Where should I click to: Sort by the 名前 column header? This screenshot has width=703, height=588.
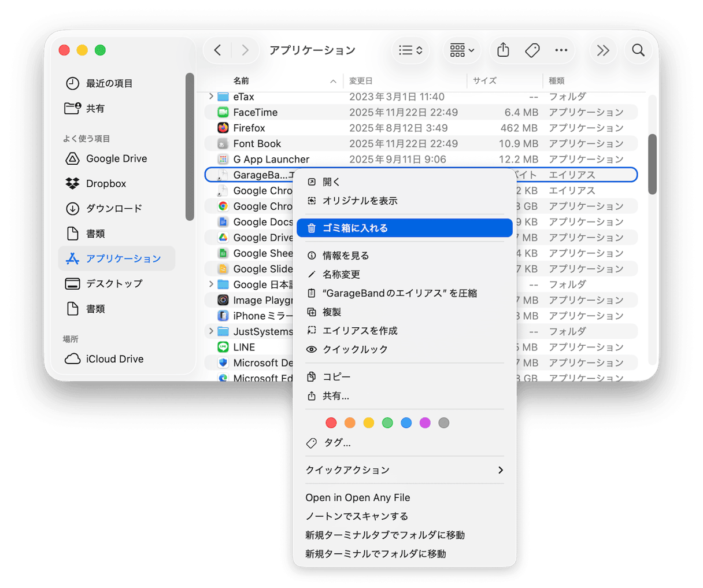241,81
